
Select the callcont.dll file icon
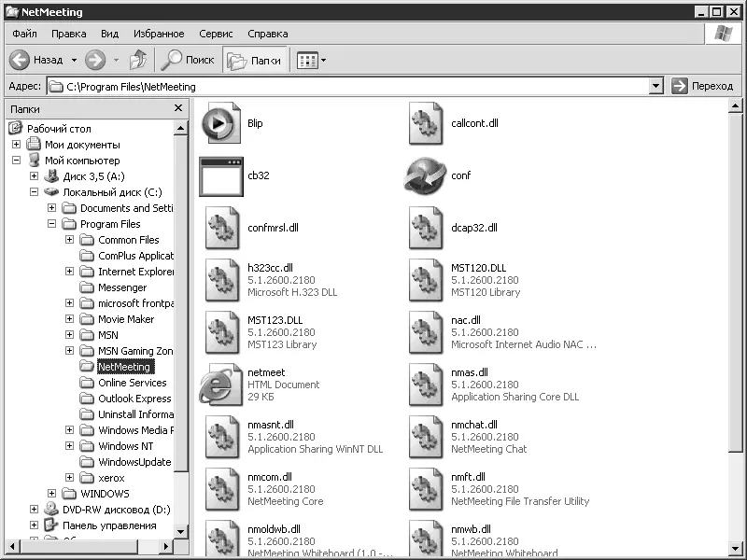pyautogui.click(x=425, y=123)
